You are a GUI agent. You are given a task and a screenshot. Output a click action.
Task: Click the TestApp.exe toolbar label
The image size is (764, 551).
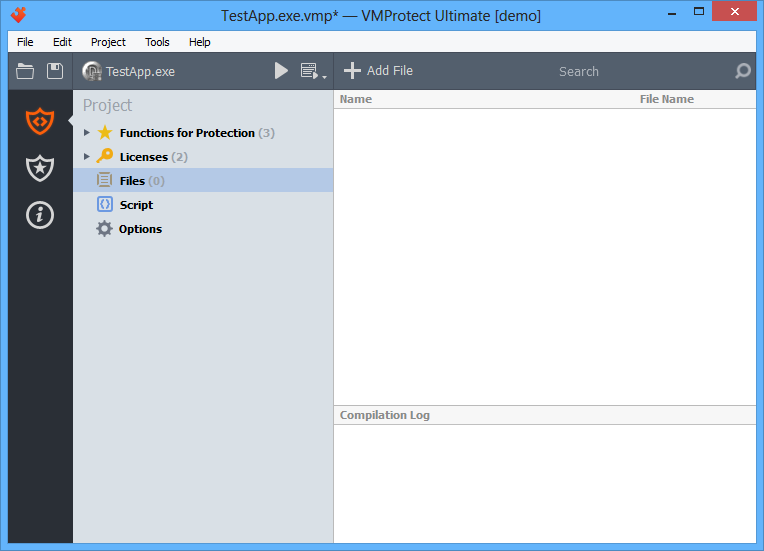pos(140,72)
